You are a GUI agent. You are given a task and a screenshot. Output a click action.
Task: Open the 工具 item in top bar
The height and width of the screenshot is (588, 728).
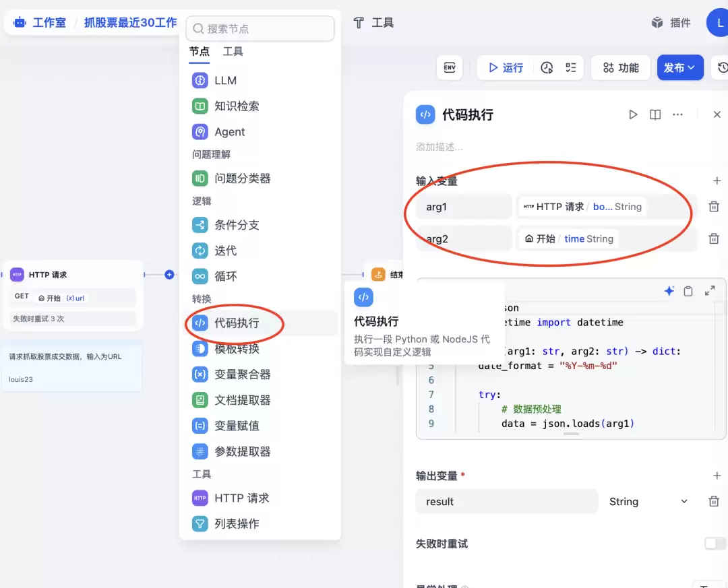pyautogui.click(x=373, y=22)
